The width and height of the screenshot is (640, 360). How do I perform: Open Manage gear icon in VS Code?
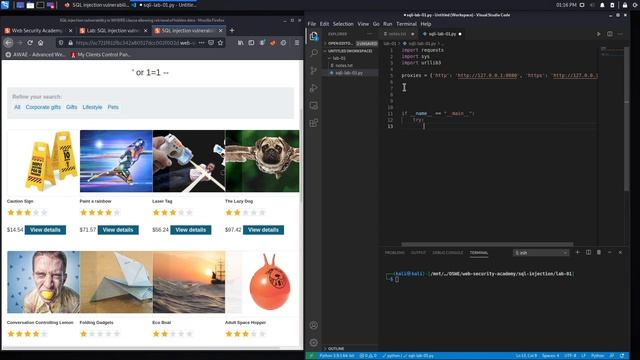[313, 342]
